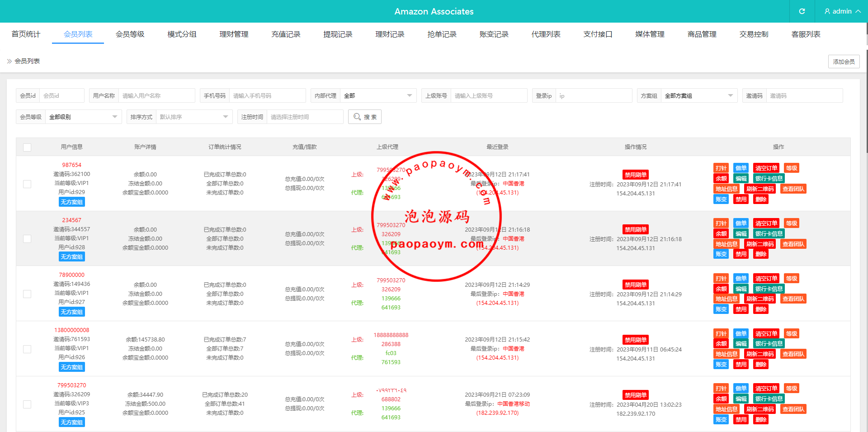Image resolution: width=868 pixels, height=432 pixels.
Task: Check the row checkbox for user 78900000
Action: (27, 294)
